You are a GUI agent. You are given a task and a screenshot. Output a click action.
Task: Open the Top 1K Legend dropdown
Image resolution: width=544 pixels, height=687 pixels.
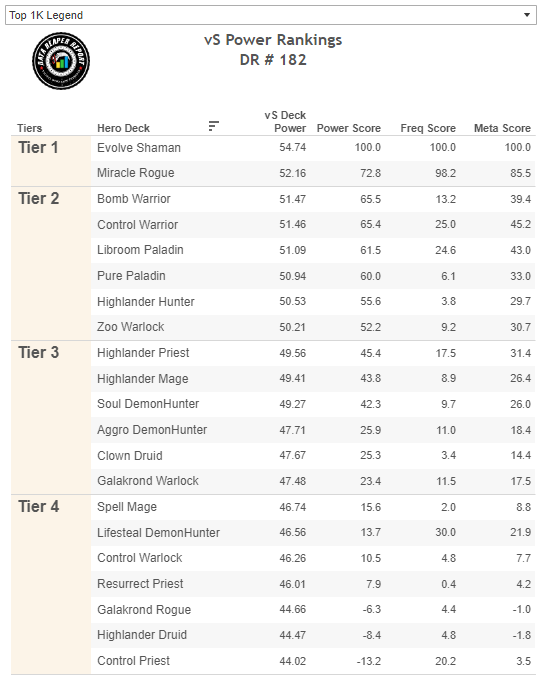click(x=271, y=15)
